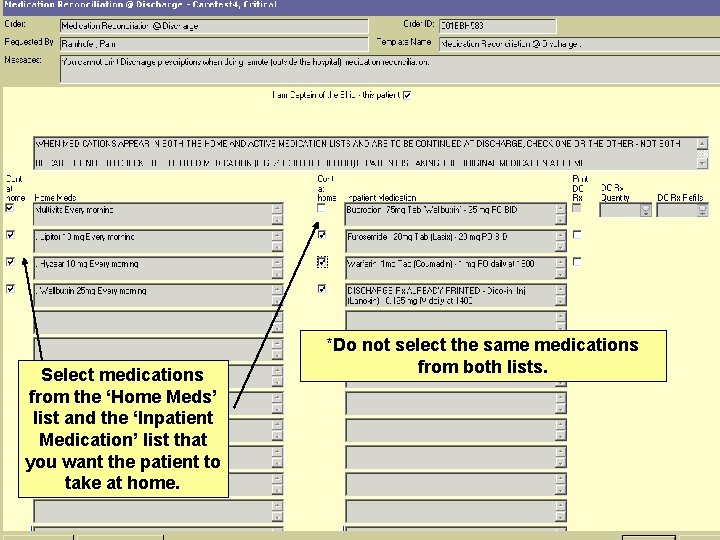
Task: Toggle continue at home for Digoxin injection
Action: point(322,289)
